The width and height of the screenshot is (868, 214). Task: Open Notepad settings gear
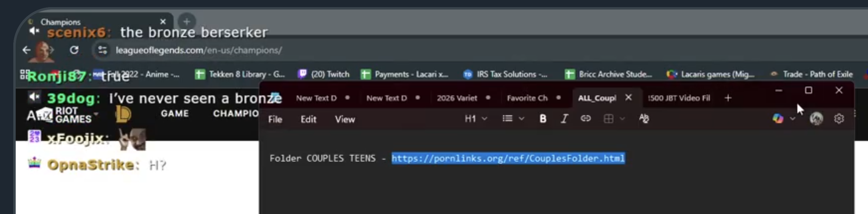[839, 119]
